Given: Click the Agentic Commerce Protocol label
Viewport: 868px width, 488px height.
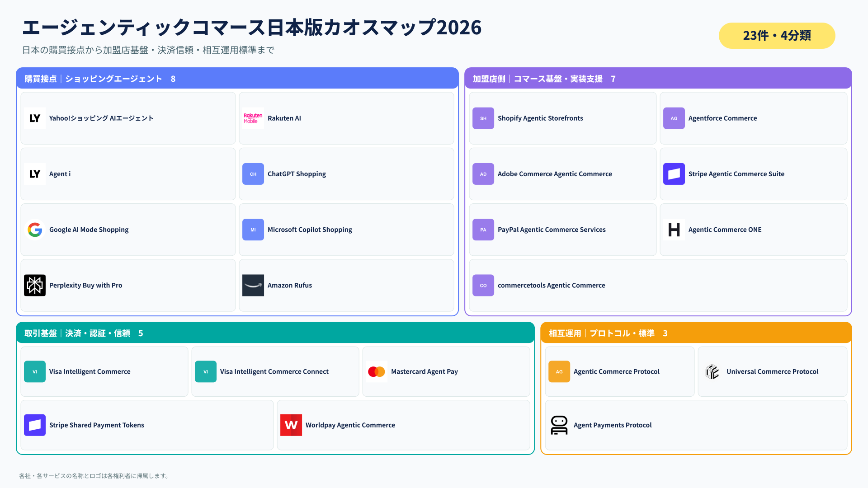Looking at the screenshot, I should coord(616,371).
